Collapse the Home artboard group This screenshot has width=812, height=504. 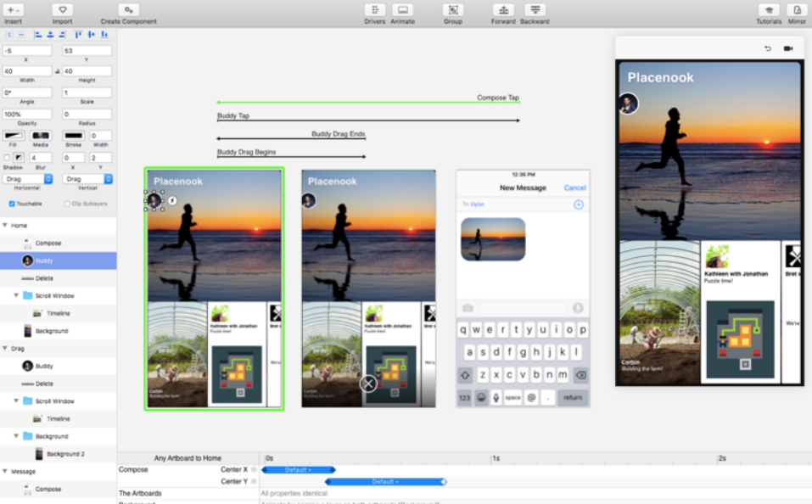tap(5, 226)
